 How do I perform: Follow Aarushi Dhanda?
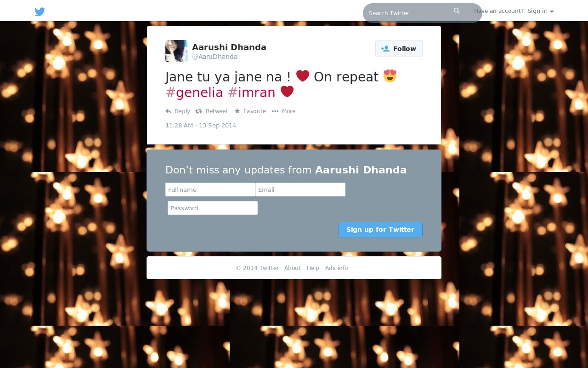click(x=399, y=49)
